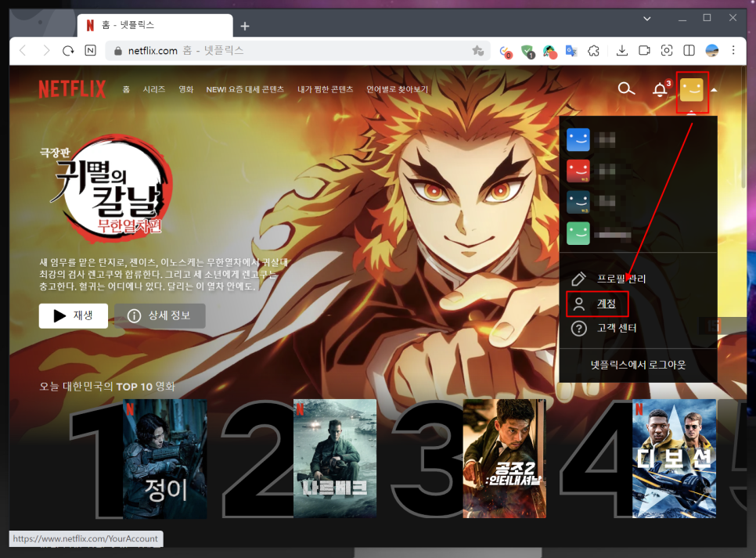Click the browser forward arrow

(x=46, y=50)
